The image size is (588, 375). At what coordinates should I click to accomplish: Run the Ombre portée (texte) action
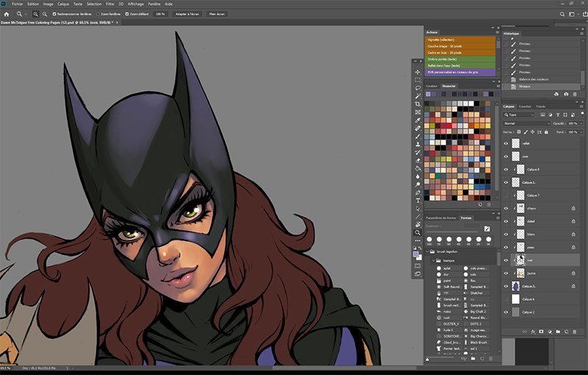point(460,59)
